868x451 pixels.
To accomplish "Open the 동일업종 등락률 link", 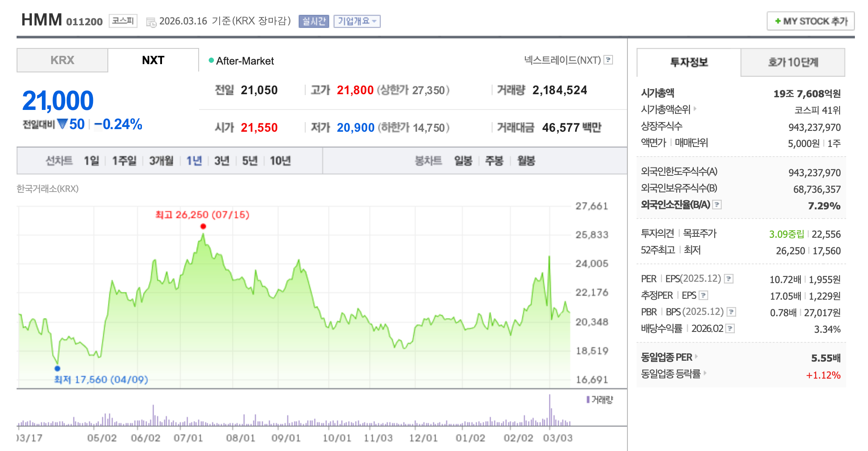I will [x=671, y=374].
